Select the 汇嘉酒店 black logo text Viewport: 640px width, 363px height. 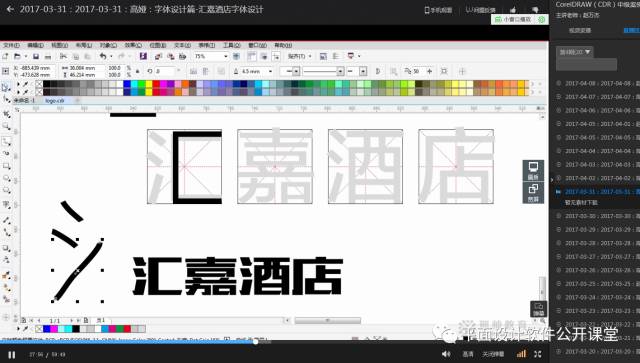click(238, 276)
